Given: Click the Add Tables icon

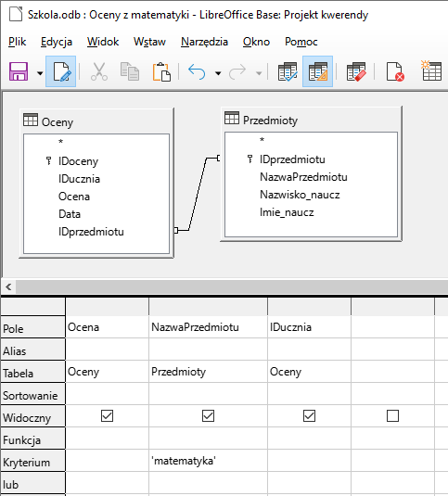Looking at the screenshot, I should pos(431,70).
